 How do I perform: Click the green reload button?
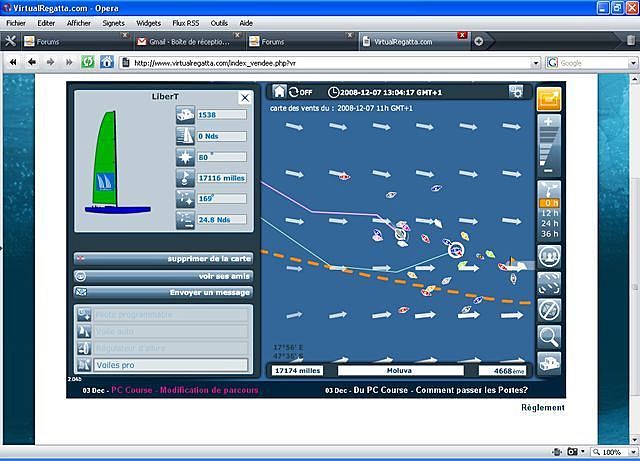coord(88,62)
